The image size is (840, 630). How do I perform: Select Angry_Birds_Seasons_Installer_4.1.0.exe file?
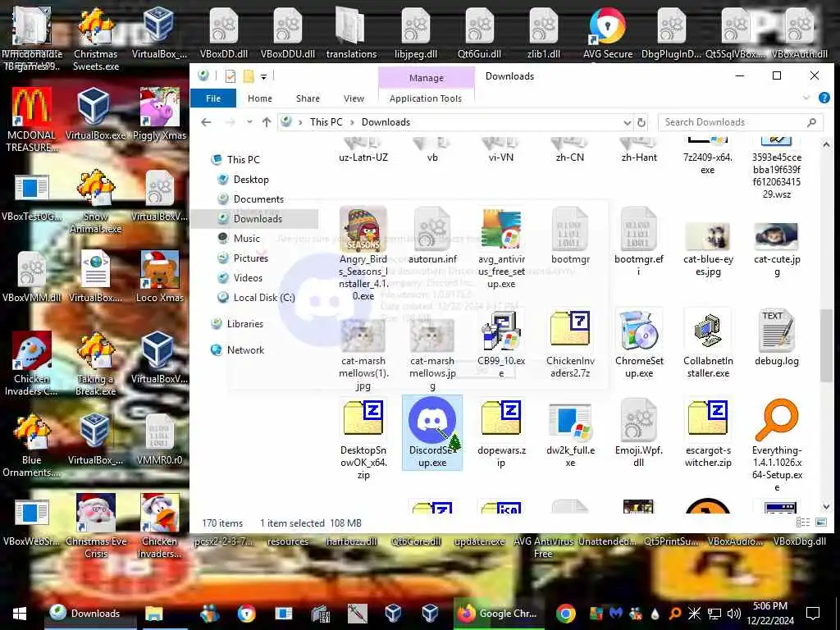pyautogui.click(x=363, y=253)
